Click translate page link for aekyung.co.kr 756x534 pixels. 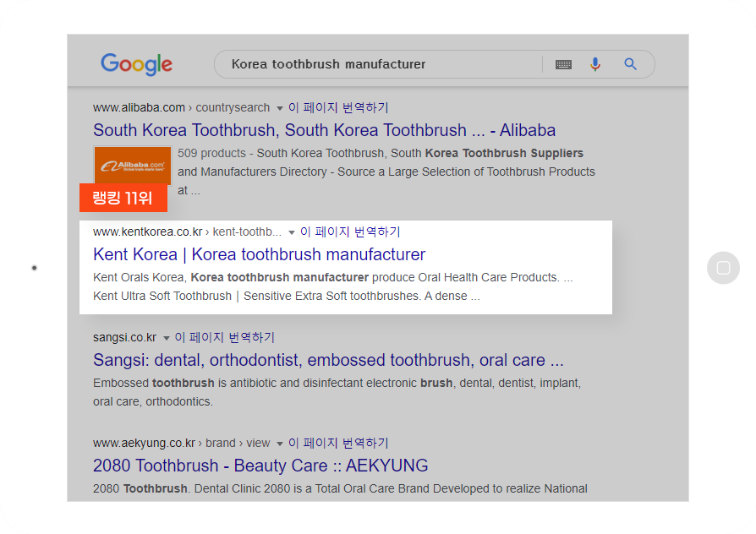(x=338, y=443)
